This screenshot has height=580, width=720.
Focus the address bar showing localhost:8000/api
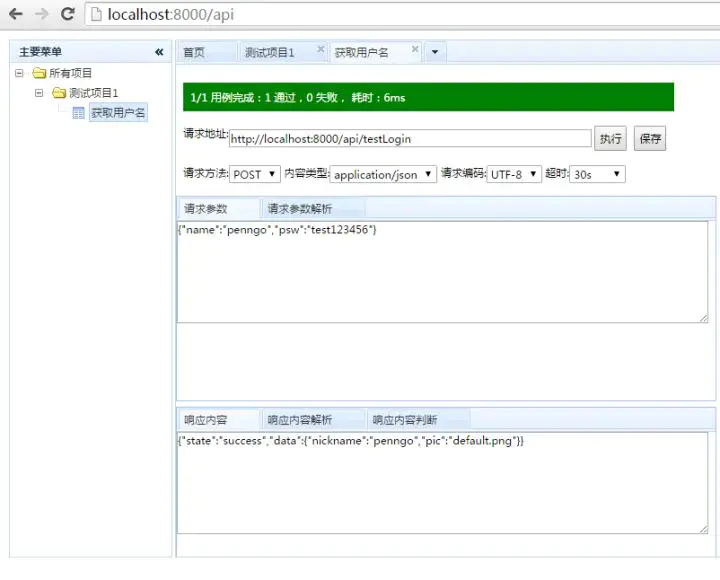(x=404, y=14)
